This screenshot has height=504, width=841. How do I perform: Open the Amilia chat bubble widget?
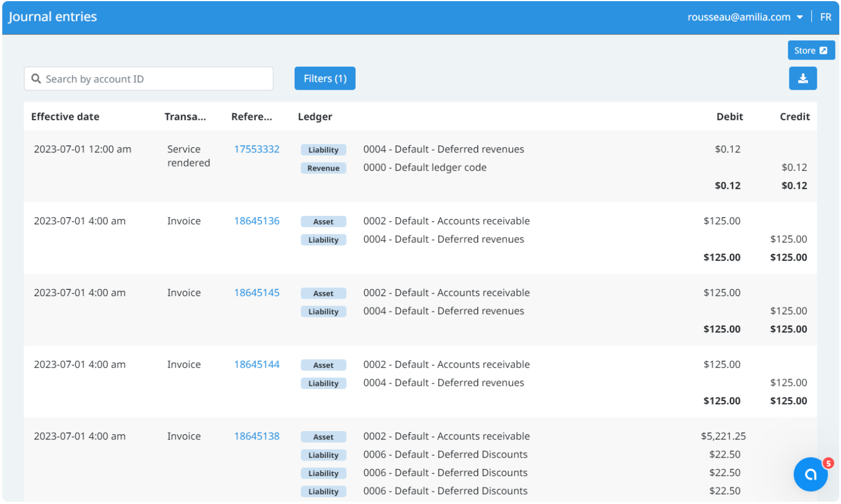tap(810, 474)
